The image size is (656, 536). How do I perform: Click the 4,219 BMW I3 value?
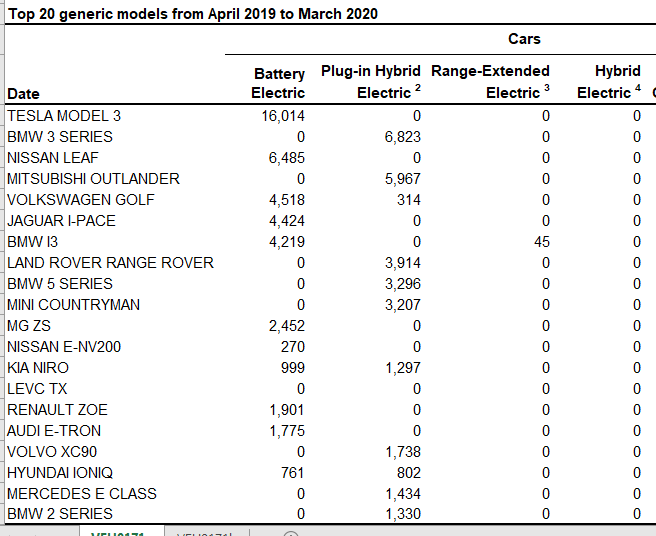point(287,242)
